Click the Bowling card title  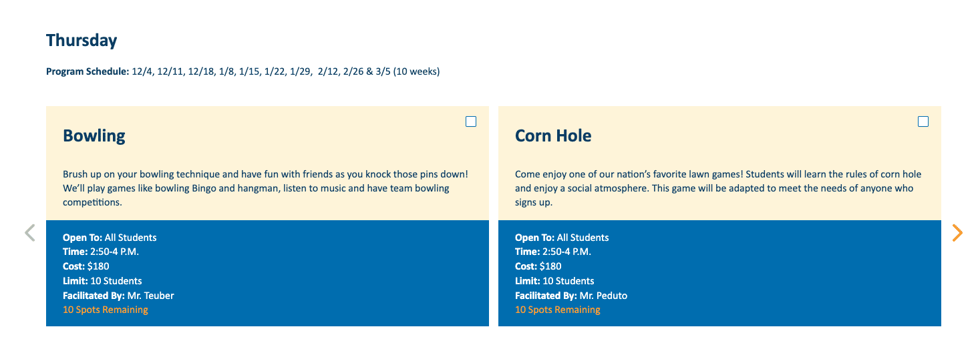point(94,136)
